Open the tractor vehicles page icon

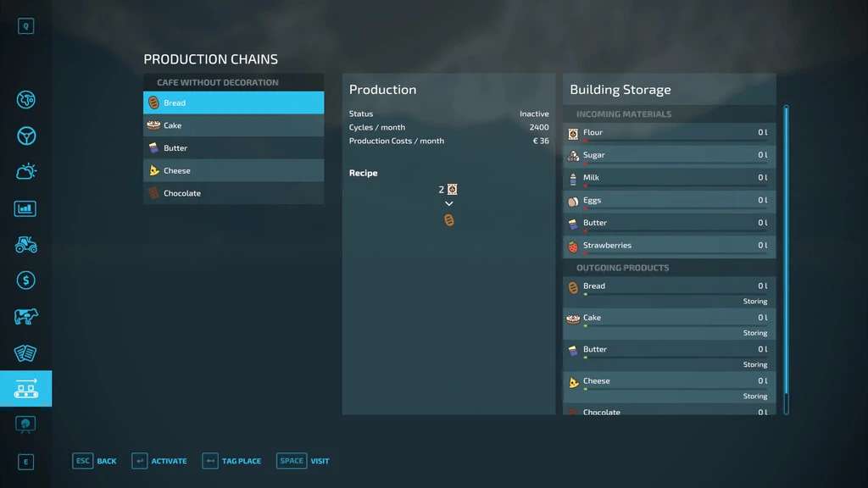pyautogui.click(x=25, y=244)
